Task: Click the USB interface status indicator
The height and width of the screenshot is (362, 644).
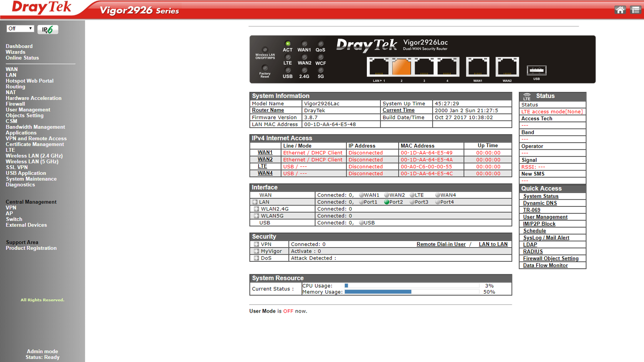Action: 361,223
